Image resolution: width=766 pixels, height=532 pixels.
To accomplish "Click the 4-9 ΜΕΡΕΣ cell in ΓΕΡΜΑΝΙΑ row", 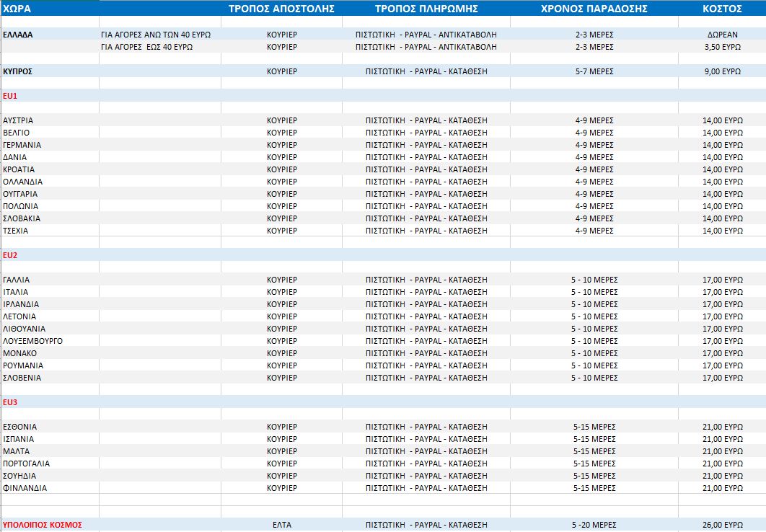I will point(594,145).
